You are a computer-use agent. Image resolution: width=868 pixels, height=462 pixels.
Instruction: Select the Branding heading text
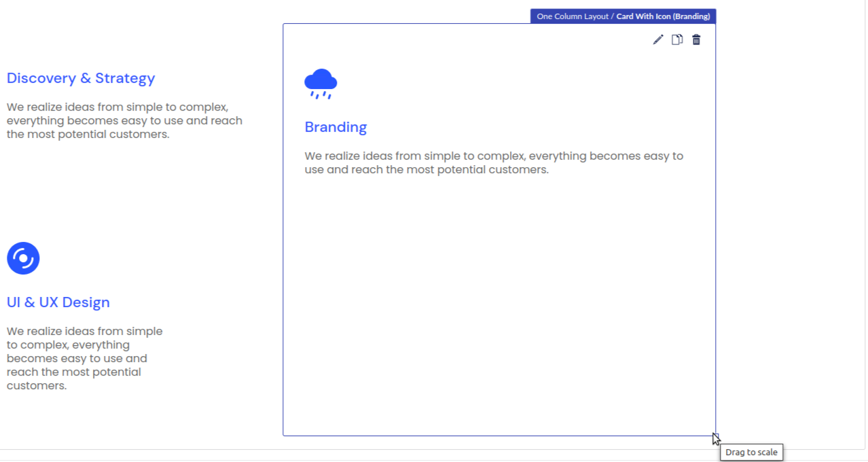[336, 127]
